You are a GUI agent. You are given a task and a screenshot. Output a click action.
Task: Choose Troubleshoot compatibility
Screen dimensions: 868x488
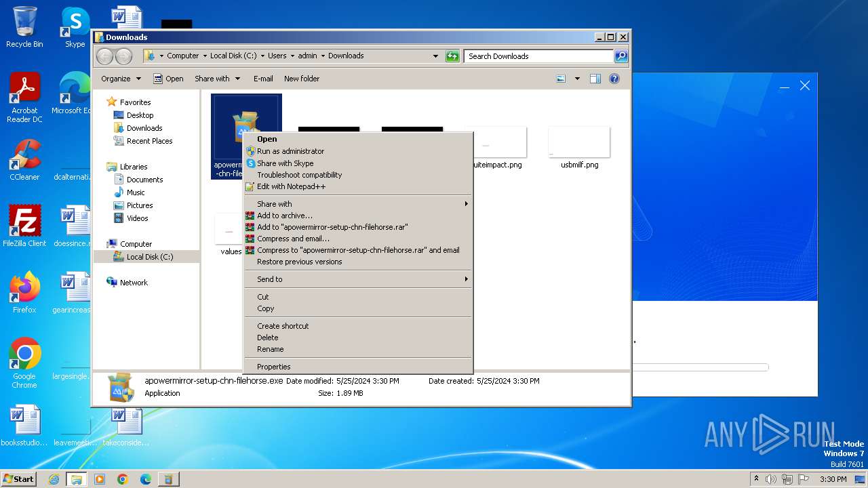click(x=357, y=175)
